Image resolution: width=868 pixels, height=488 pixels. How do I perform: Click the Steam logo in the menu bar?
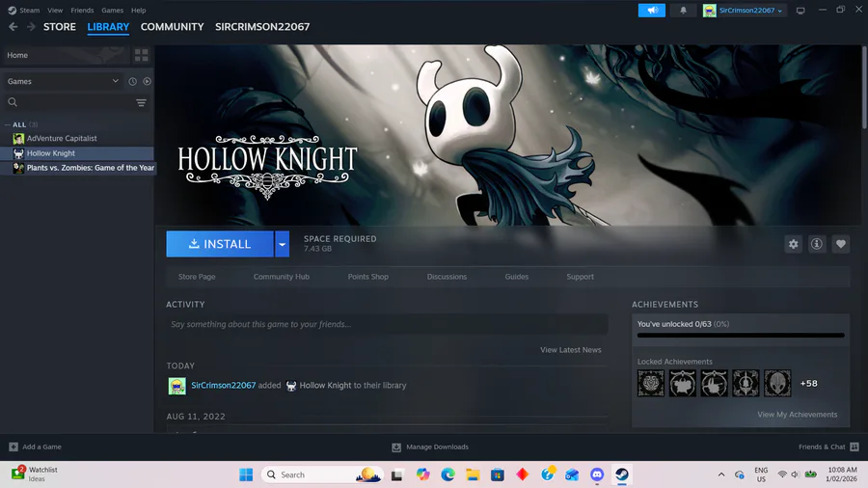[x=12, y=10]
